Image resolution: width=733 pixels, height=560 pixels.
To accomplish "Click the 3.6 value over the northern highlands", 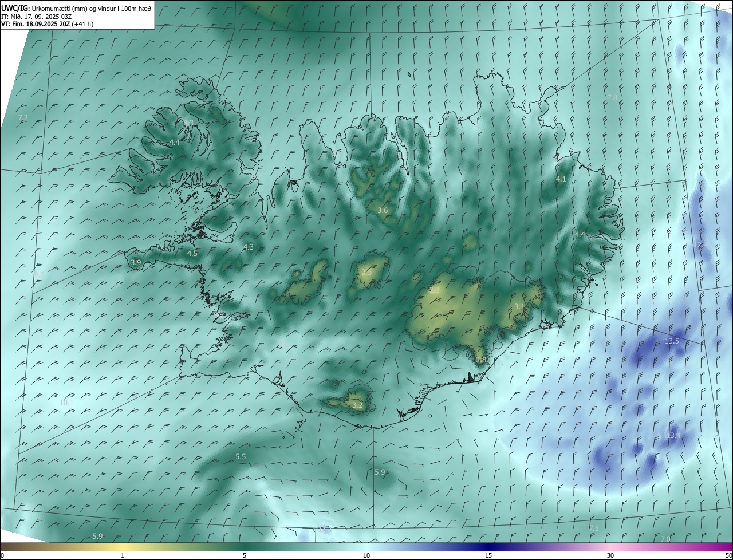I will click(383, 210).
